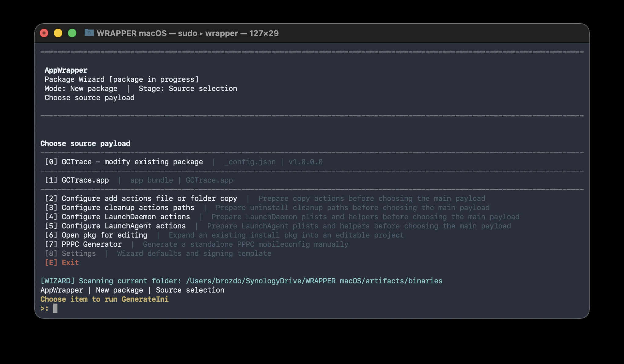Select [7] PPPC Generator entry
624x364 pixels.
click(x=83, y=244)
